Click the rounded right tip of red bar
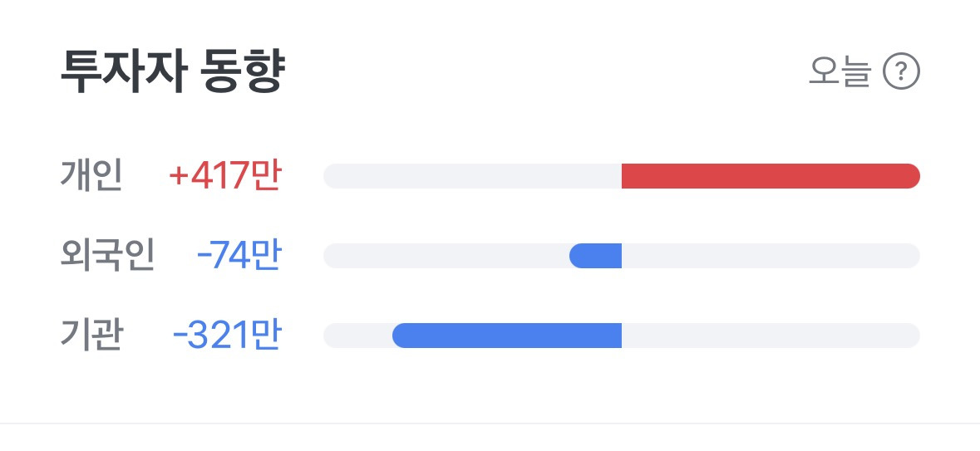Image resolution: width=980 pixels, height=451 pixels. (913, 176)
